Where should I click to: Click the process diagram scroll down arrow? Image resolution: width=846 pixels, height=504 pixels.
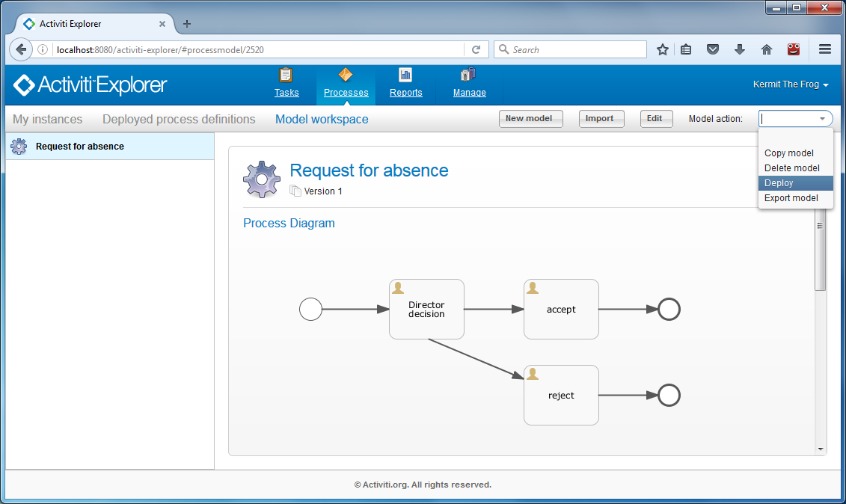pos(821,449)
